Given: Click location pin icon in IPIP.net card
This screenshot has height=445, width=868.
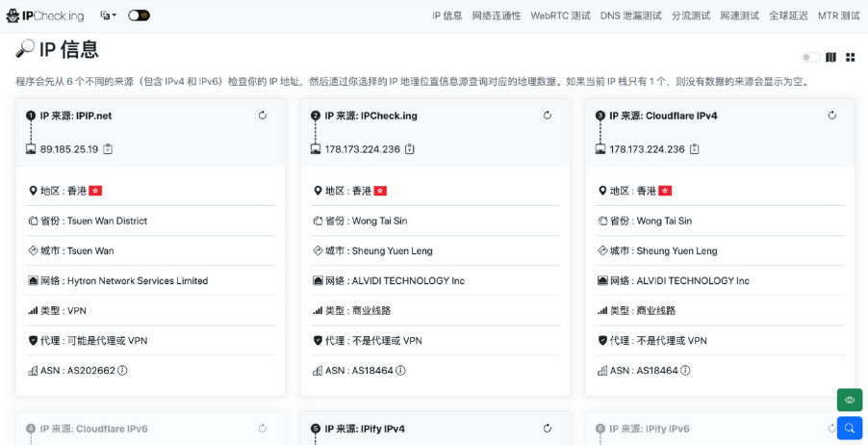Looking at the screenshot, I should pyautogui.click(x=32, y=191).
